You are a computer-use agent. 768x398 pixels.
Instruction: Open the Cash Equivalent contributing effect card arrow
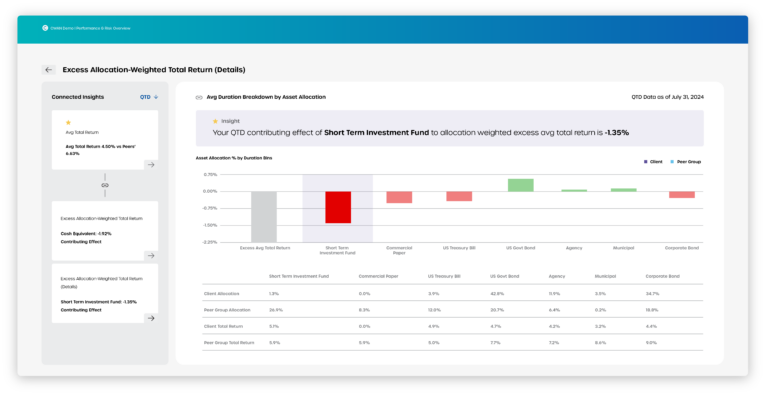[x=151, y=256]
